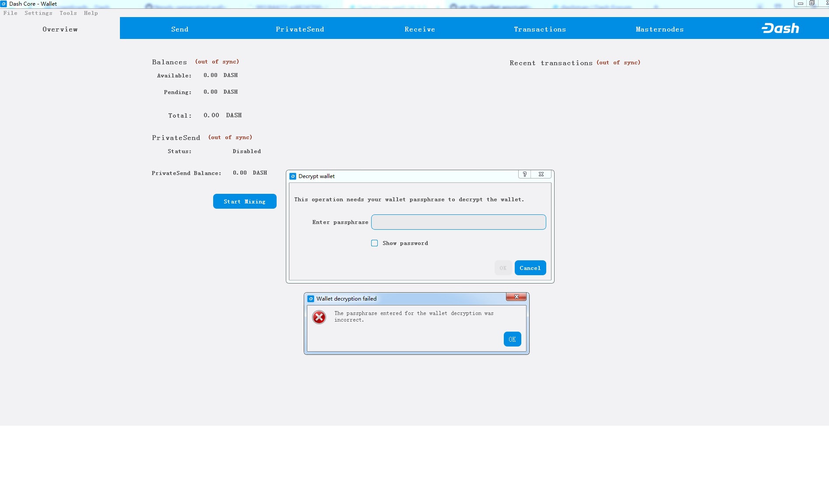Open the PrivateSend tab
Image resolution: width=829 pixels, height=504 pixels.
tap(300, 29)
